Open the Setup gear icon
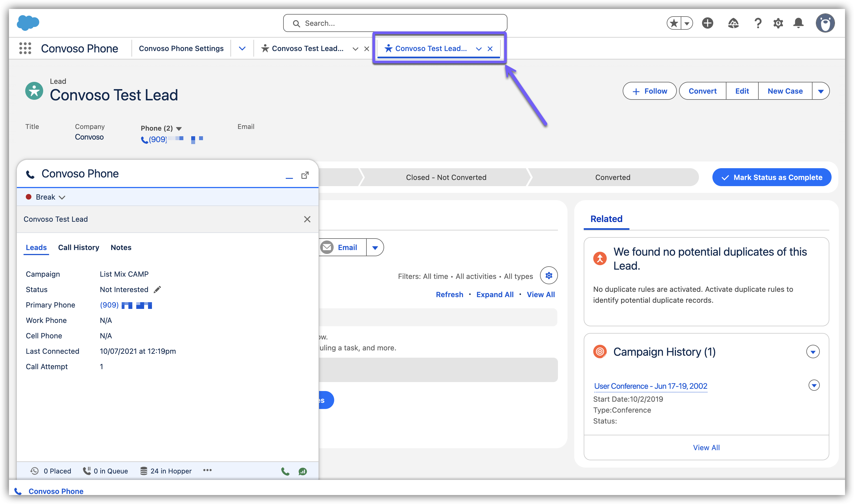The image size is (854, 504). pyautogui.click(x=778, y=23)
